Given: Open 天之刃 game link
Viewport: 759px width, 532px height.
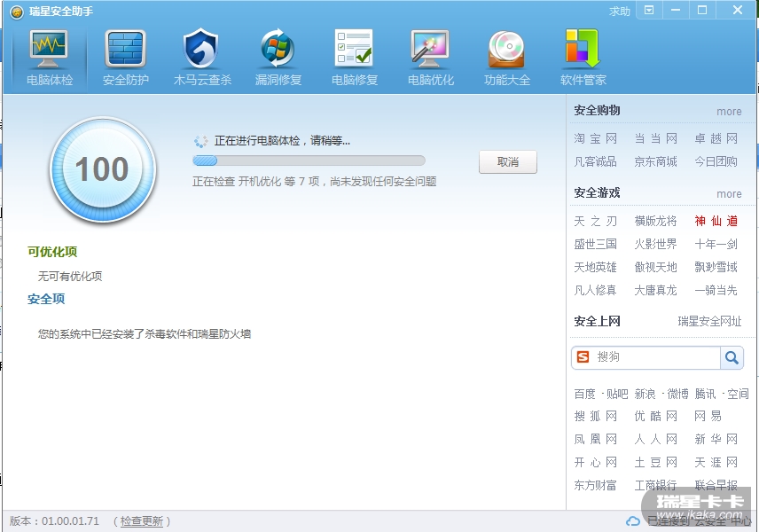Looking at the screenshot, I should (x=595, y=221).
